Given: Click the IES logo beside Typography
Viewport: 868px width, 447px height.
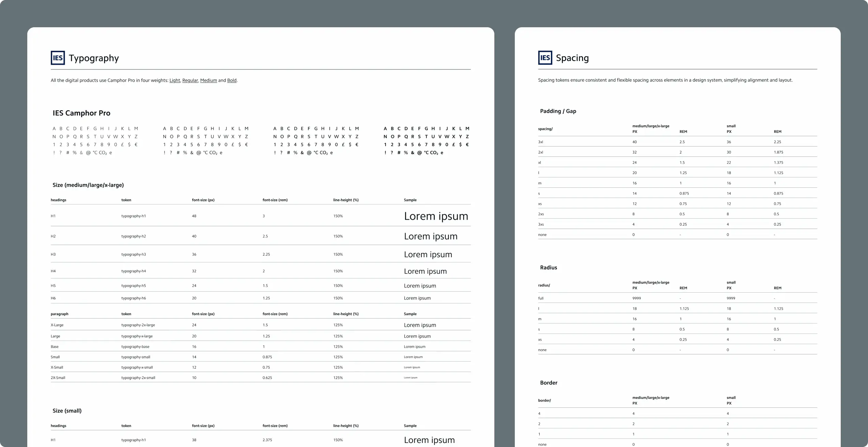Looking at the screenshot, I should [58, 58].
